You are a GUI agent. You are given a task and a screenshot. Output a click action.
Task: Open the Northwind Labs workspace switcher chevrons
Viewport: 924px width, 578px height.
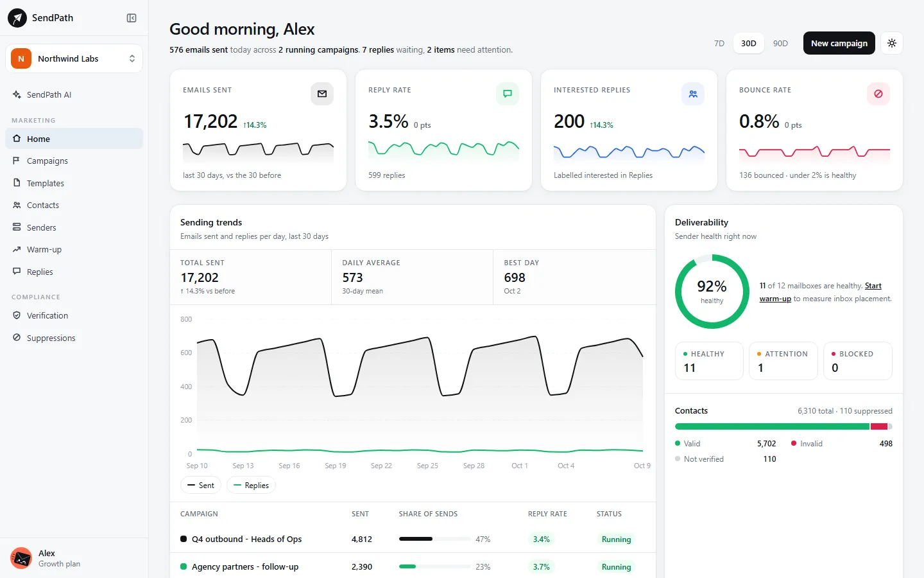tap(132, 58)
